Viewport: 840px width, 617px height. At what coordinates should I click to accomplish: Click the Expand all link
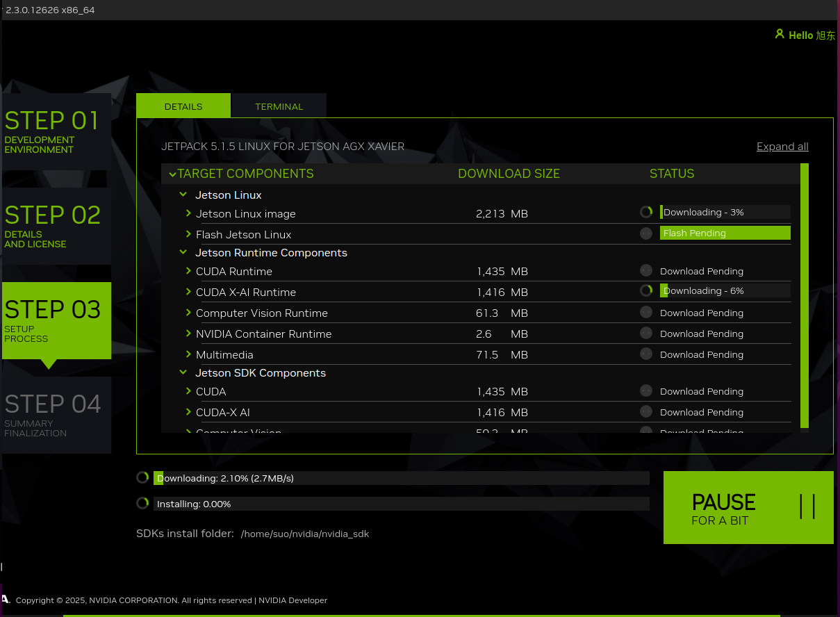click(x=782, y=147)
